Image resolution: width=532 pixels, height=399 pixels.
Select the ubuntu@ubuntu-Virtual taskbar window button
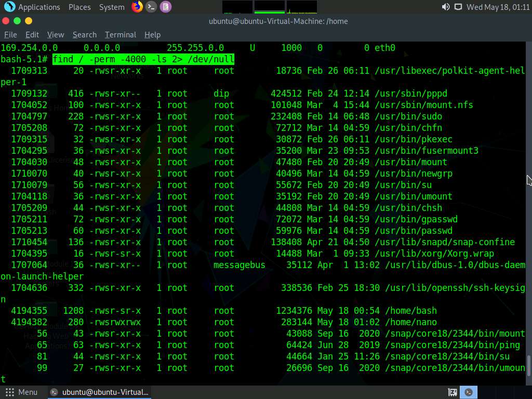click(100, 392)
